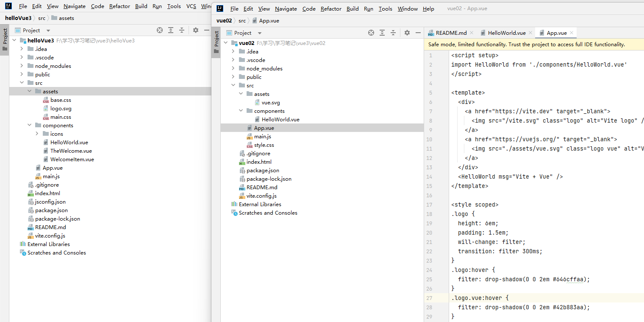Select index.html in vue02 tree
644x322 pixels.
point(259,162)
